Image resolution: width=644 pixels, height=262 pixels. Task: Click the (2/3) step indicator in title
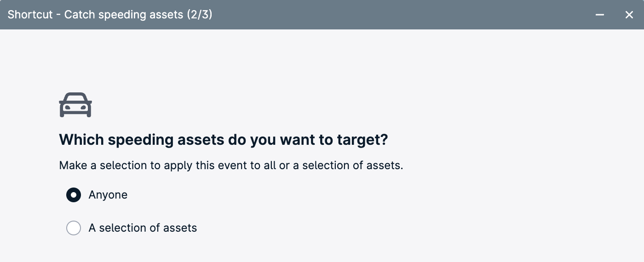199,15
